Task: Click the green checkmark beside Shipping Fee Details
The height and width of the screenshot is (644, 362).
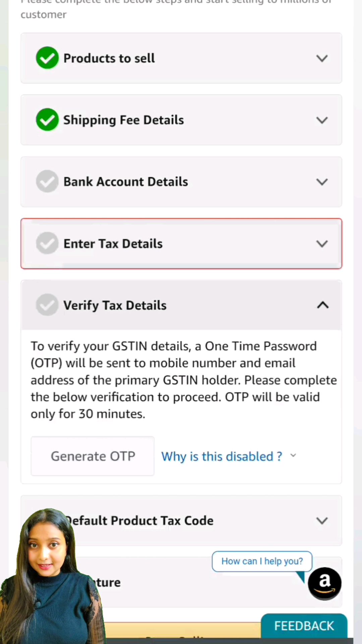Action: click(x=47, y=120)
